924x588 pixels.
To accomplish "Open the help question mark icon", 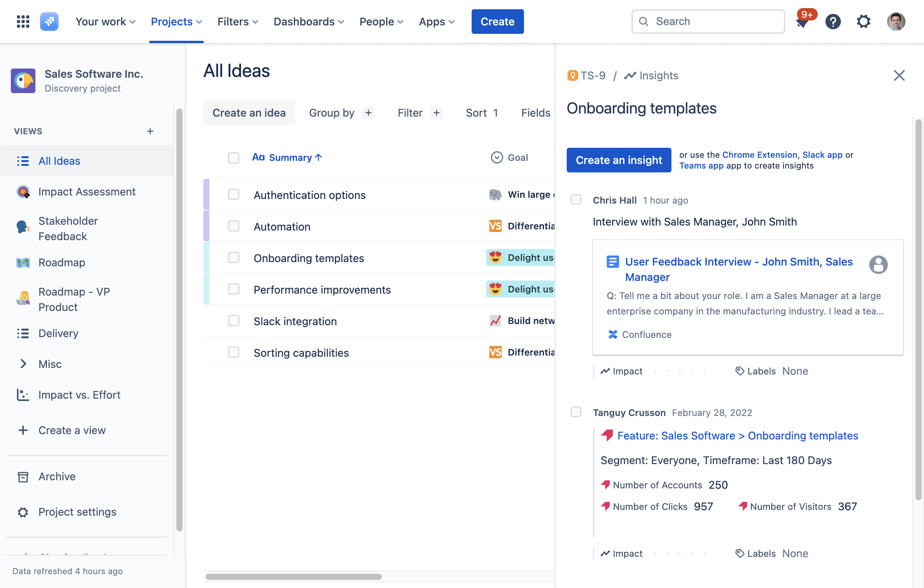I will point(833,22).
